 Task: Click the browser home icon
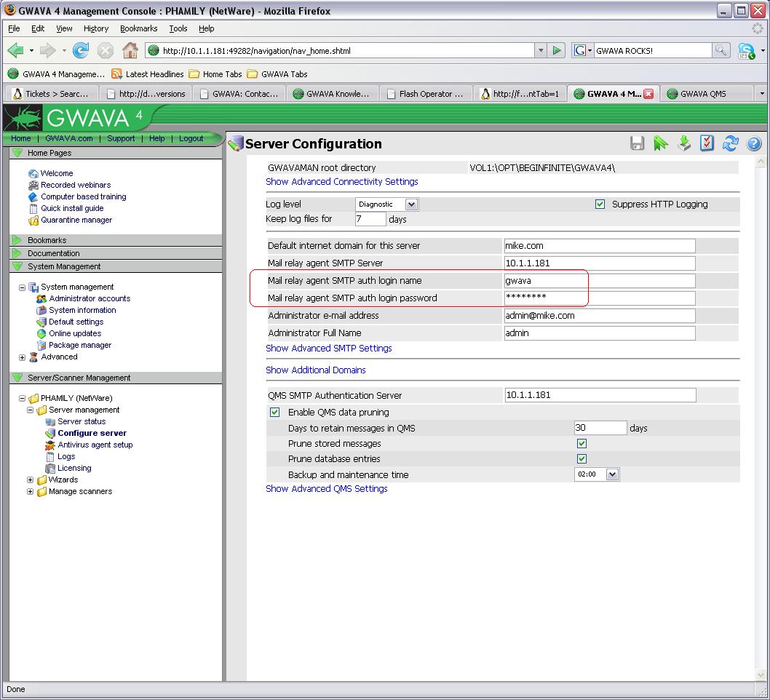(x=130, y=50)
